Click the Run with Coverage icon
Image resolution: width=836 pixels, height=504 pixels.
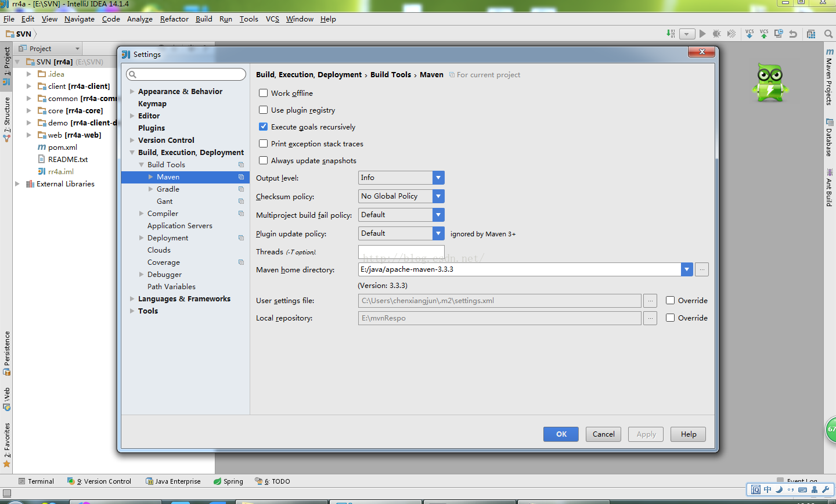(x=732, y=34)
